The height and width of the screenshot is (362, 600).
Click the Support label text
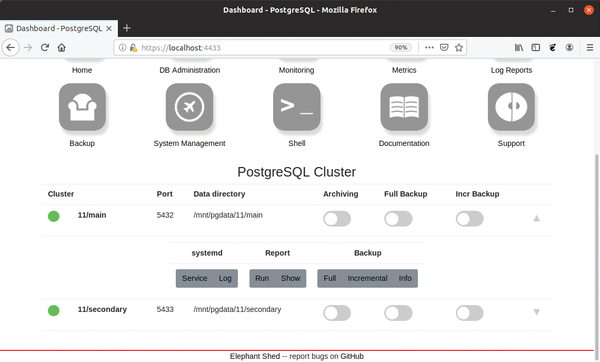coord(511,143)
